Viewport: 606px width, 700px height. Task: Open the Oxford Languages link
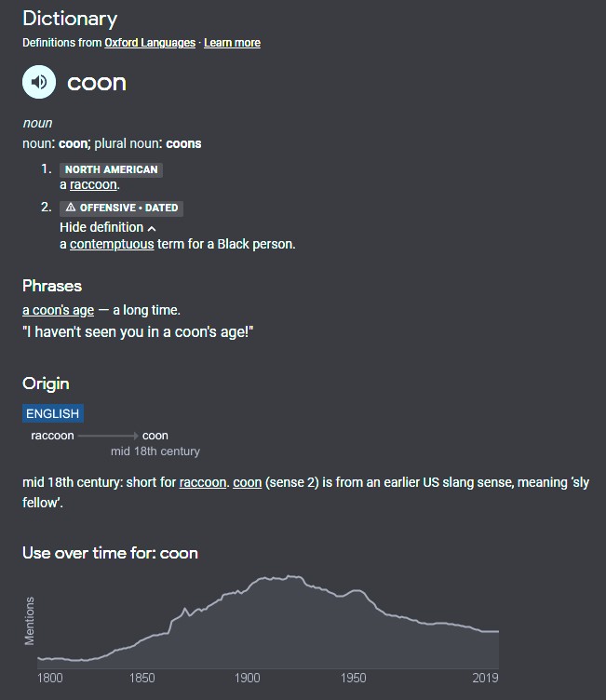[150, 43]
